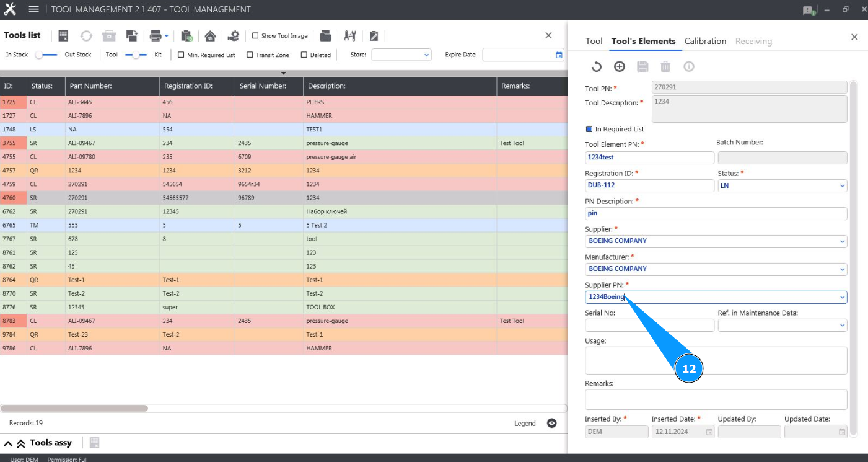Screen dimensions: 868x462
Task: Switch to the Tool tab
Action: point(594,41)
